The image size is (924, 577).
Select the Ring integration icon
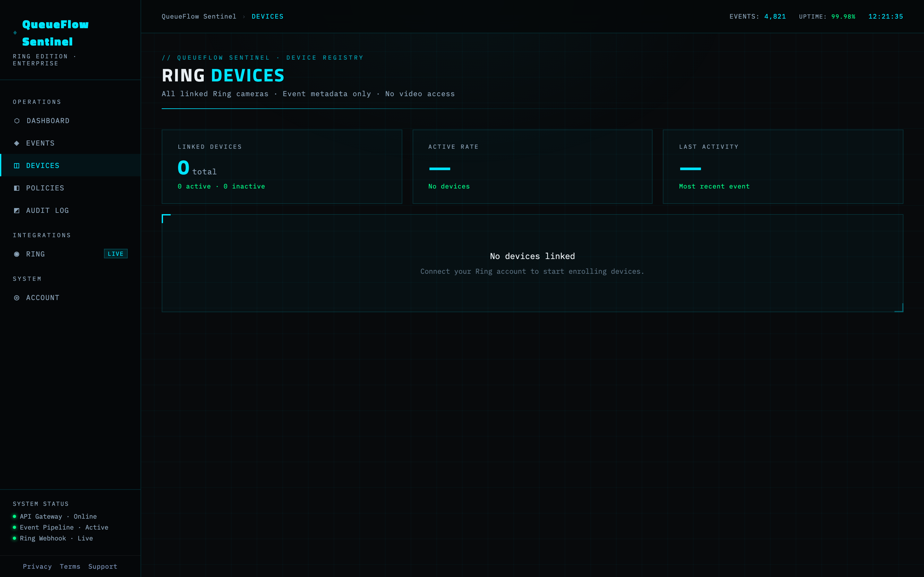(17, 254)
